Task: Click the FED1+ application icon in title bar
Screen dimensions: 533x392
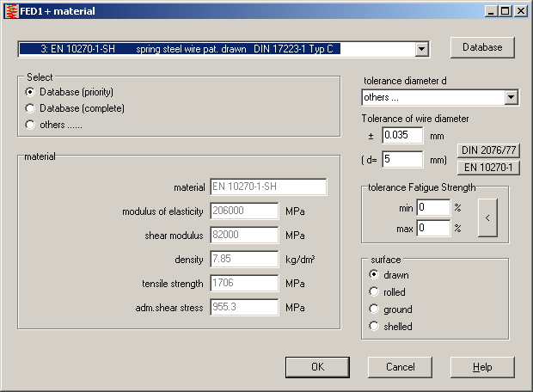Action: (11, 11)
